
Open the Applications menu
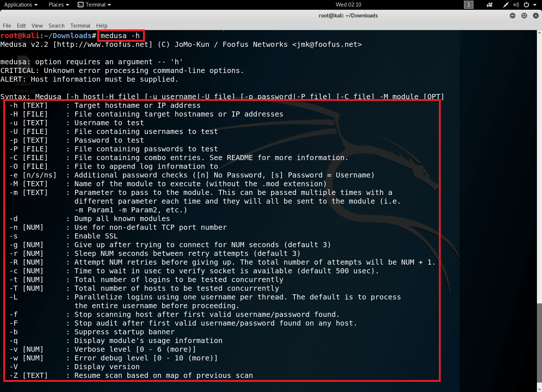21,5
